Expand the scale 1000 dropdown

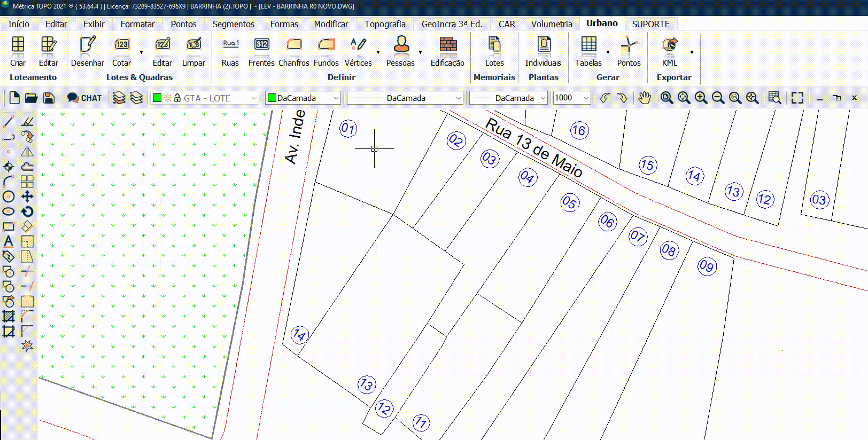pos(586,98)
